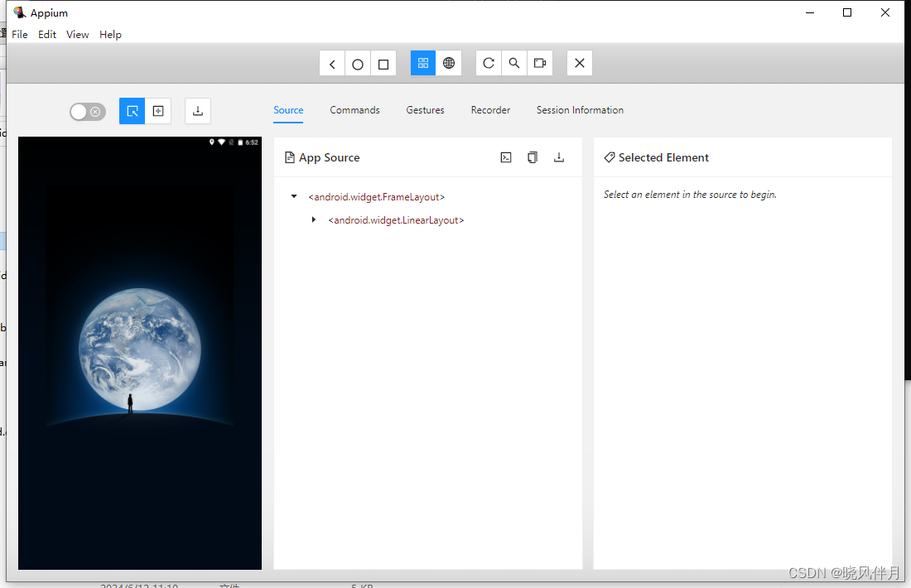911x588 pixels.
Task: Switch to Web/Hybrid App Mode globe icon
Action: click(449, 63)
